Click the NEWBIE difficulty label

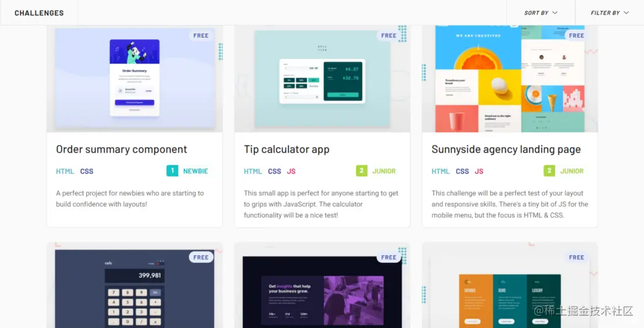(196, 171)
